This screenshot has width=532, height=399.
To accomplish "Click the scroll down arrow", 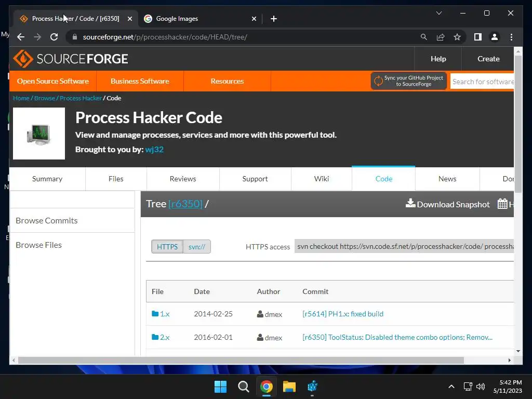I will pos(518,351).
